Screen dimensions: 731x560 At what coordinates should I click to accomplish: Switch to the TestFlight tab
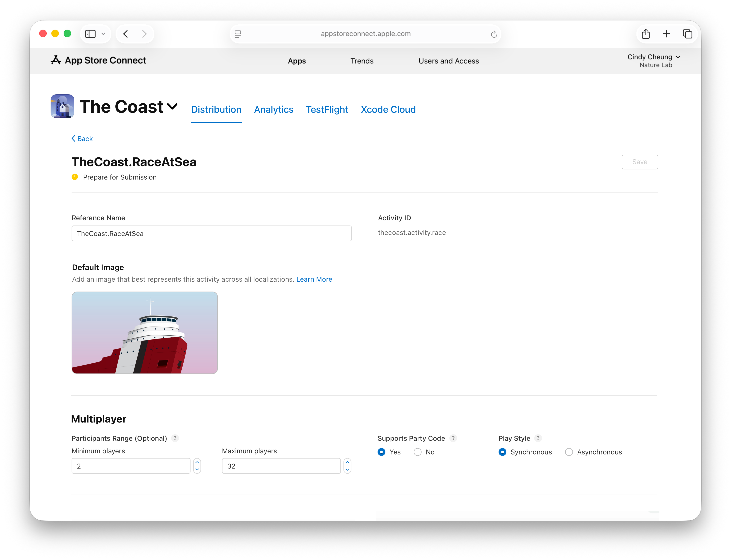[x=327, y=109]
